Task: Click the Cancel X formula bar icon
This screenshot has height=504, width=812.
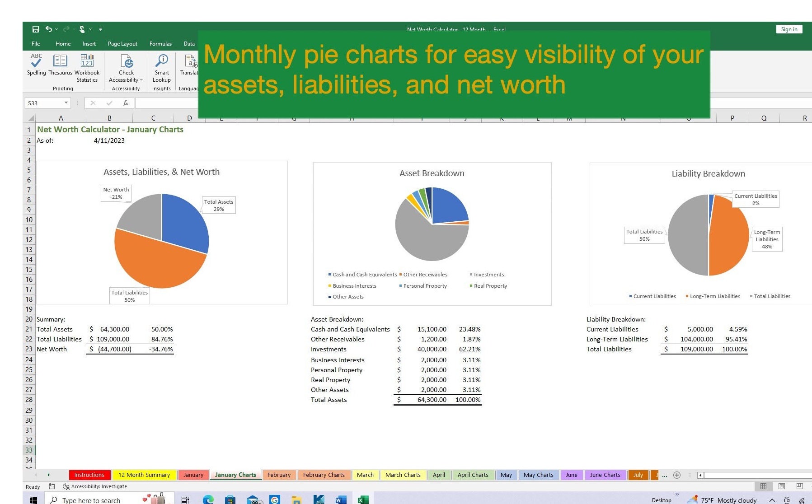Action: pyautogui.click(x=93, y=103)
